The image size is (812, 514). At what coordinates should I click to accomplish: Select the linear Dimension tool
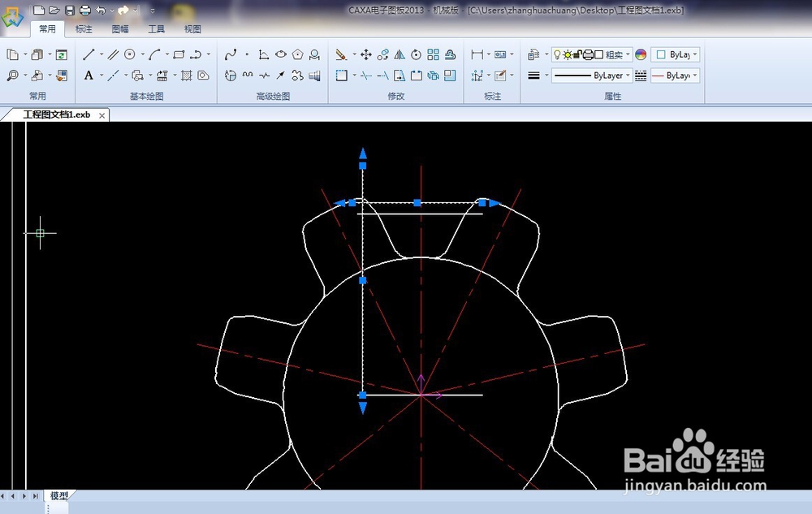[477, 54]
